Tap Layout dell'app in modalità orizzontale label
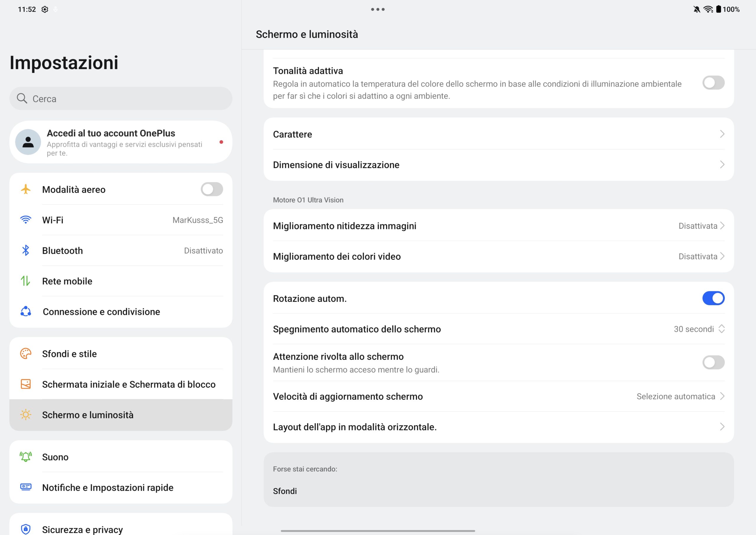This screenshot has width=756, height=535. [355, 427]
